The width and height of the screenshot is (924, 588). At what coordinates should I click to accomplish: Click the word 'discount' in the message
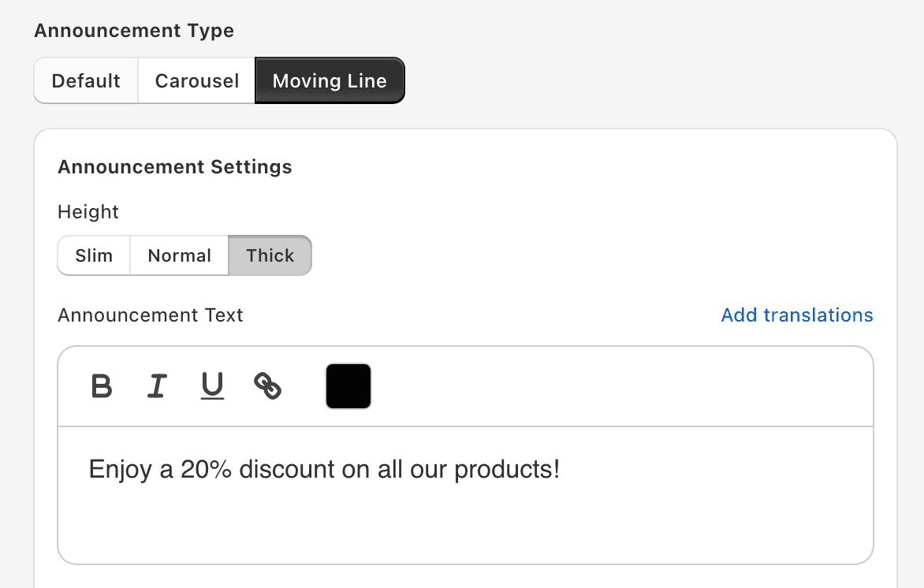287,470
